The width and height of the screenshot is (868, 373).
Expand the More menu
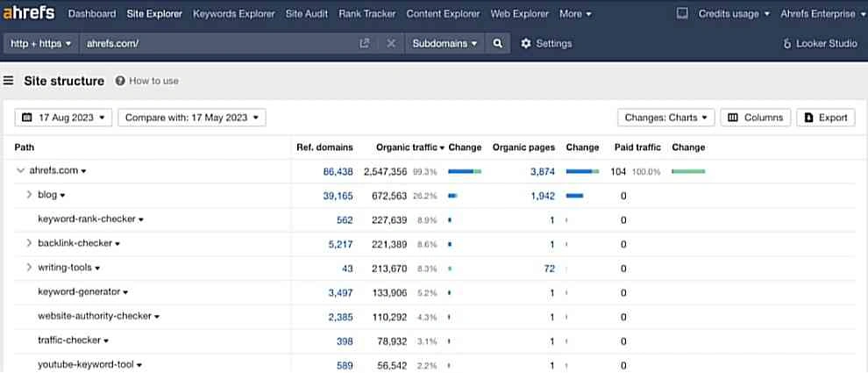575,14
